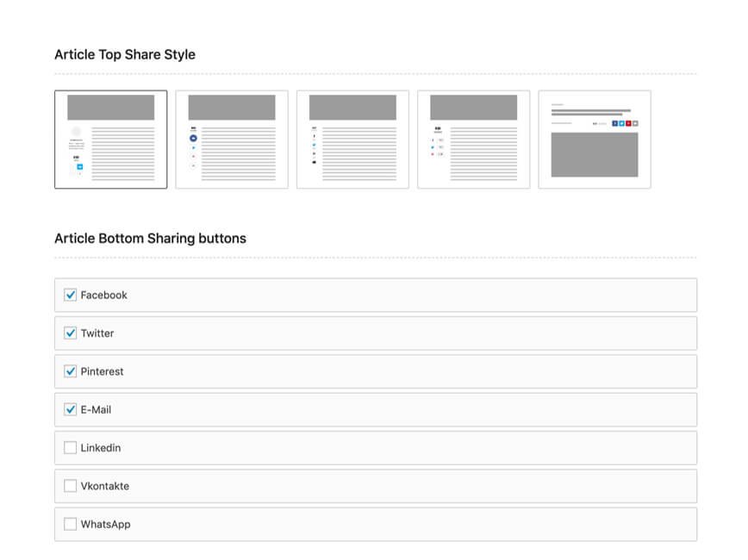
Task: Click the Linkedin label text
Action: tap(101, 448)
